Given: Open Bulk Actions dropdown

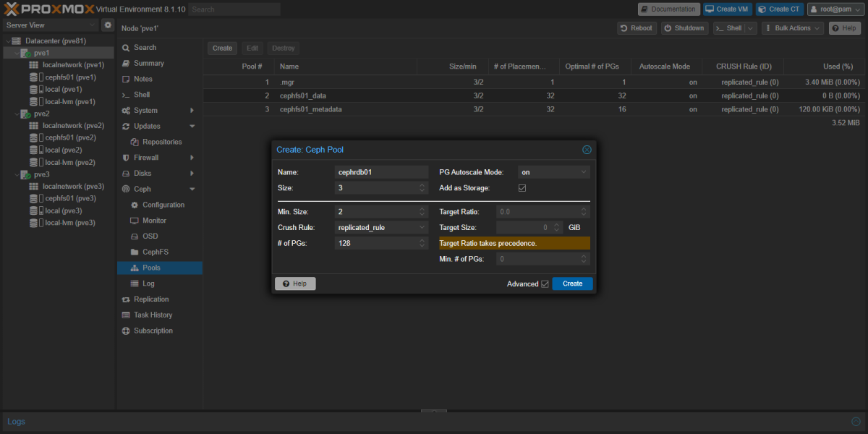Looking at the screenshot, I should point(792,28).
